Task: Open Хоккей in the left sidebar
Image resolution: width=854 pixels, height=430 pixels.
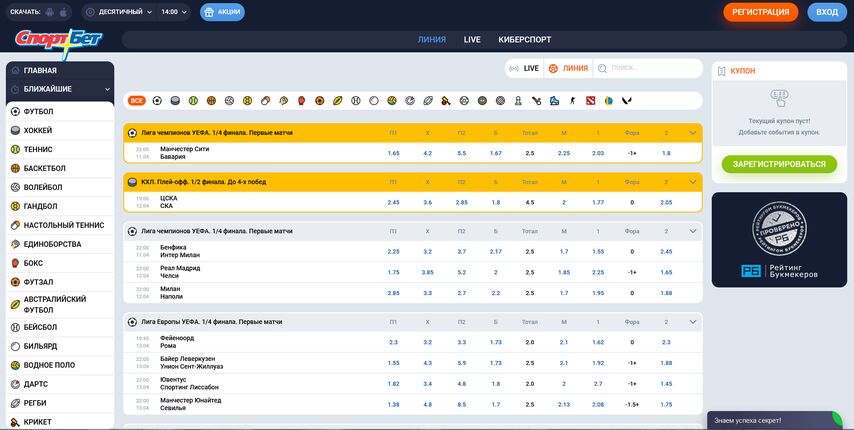Action: (x=60, y=131)
